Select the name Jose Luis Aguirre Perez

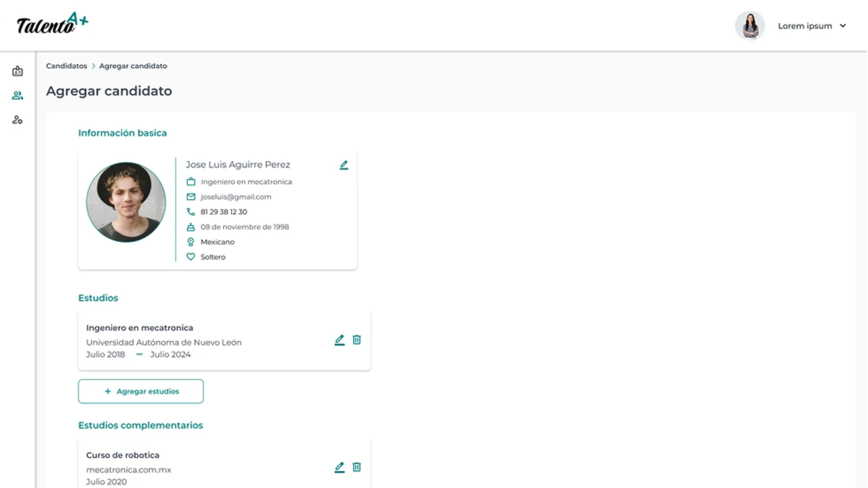tap(238, 165)
